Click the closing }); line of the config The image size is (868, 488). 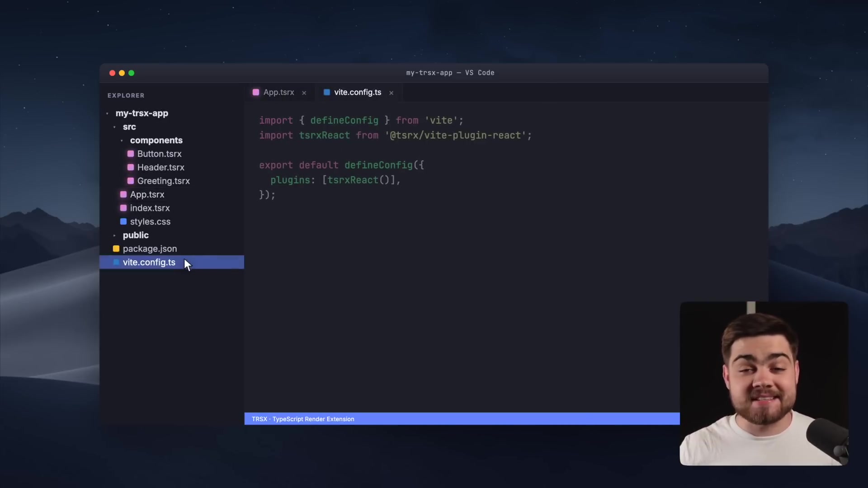point(267,195)
